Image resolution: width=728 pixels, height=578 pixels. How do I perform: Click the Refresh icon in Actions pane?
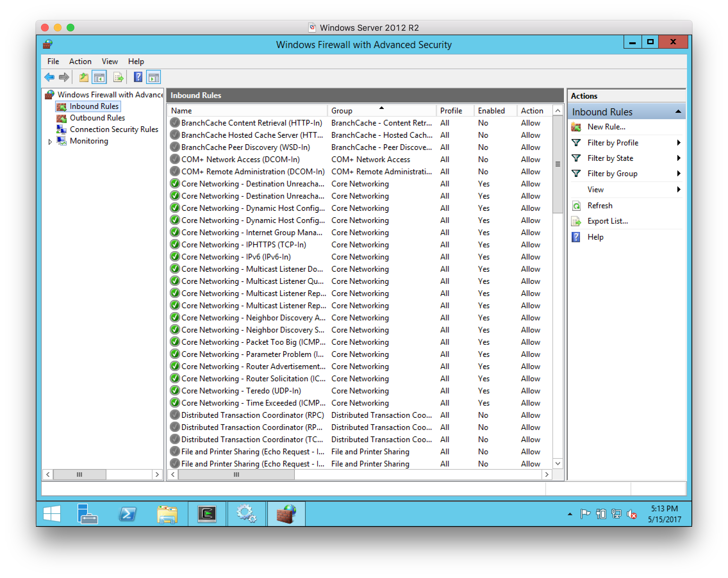point(576,206)
